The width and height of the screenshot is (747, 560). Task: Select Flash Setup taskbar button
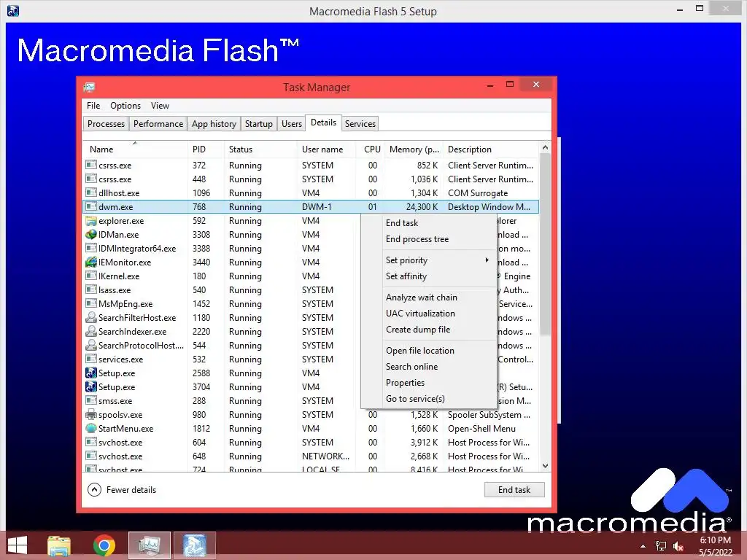195,545
